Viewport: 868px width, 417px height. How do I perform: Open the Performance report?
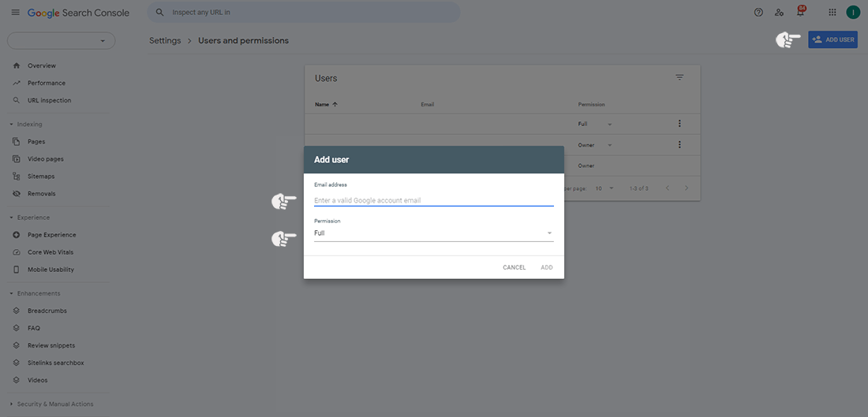point(46,83)
